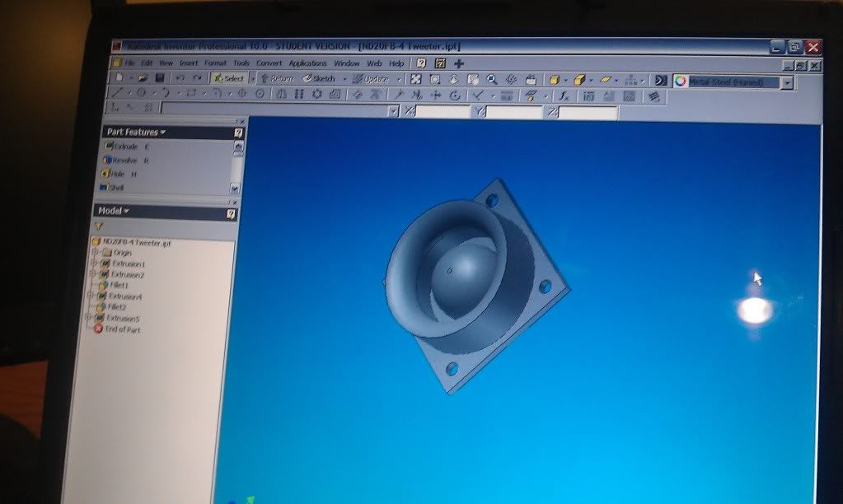Click the ground shadow plane icon
The width and height of the screenshot is (843, 504).
(x=606, y=80)
